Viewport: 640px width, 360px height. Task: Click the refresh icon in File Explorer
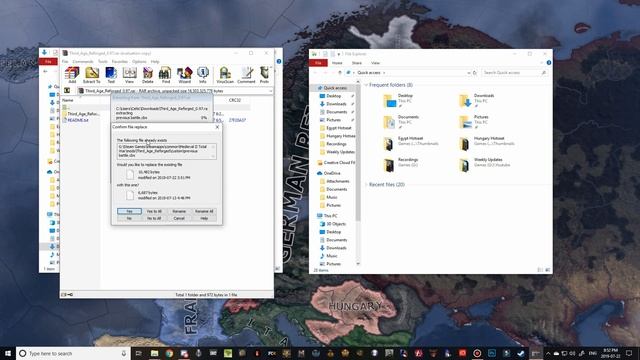[x=475, y=73]
